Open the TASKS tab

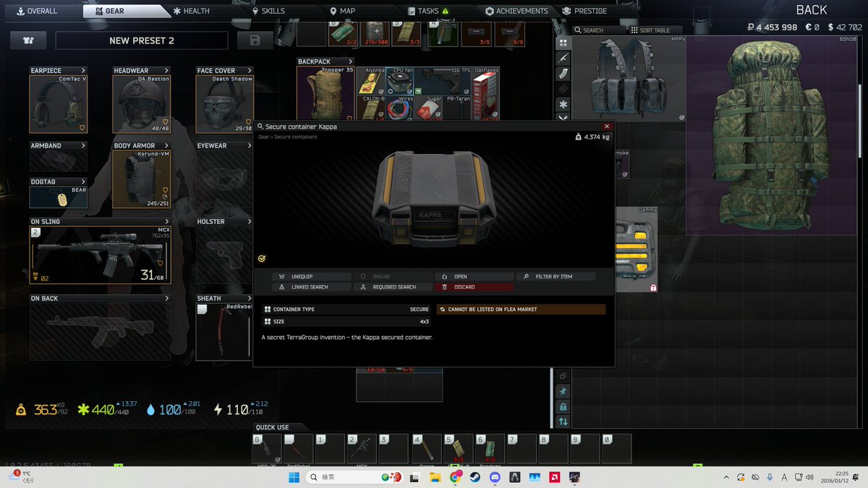[x=428, y=11]
